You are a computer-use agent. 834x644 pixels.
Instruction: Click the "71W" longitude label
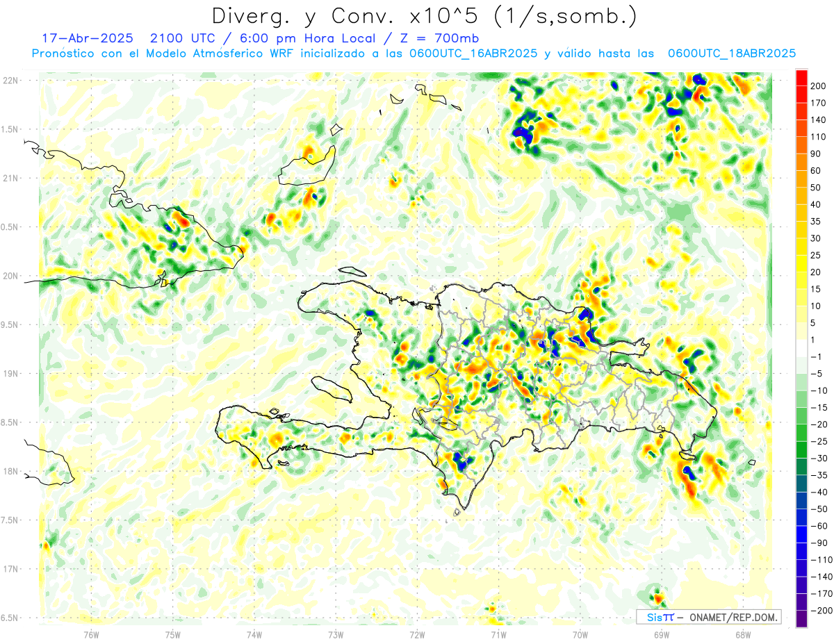pyautogui.click(x=498, y=634)
